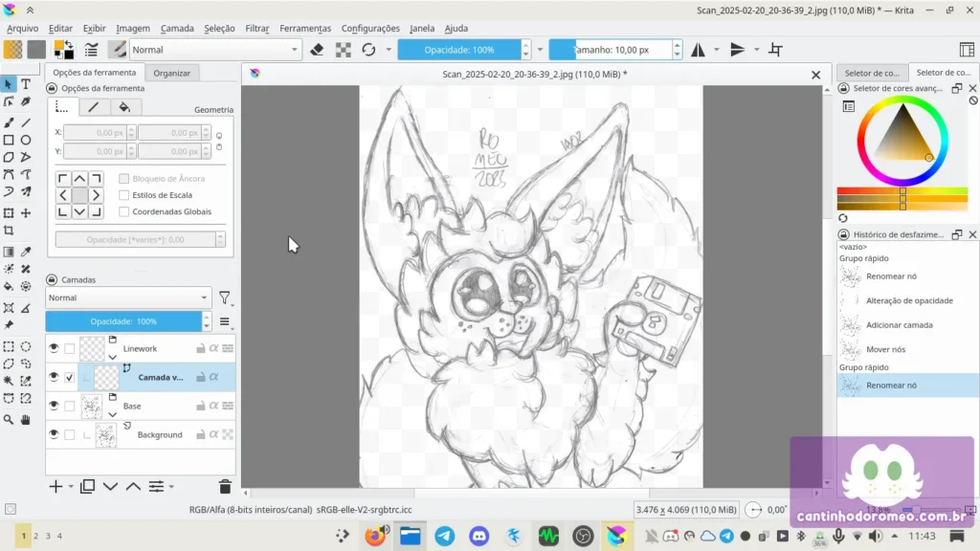Uncheck the Camada v... layer checkbox
This screenshot has height=551, width=980.
click(69, 377)
